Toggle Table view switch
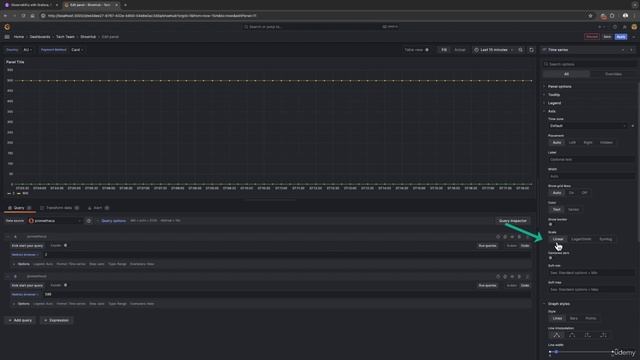Viewport: 640px width, 360px height. [427, 50]
